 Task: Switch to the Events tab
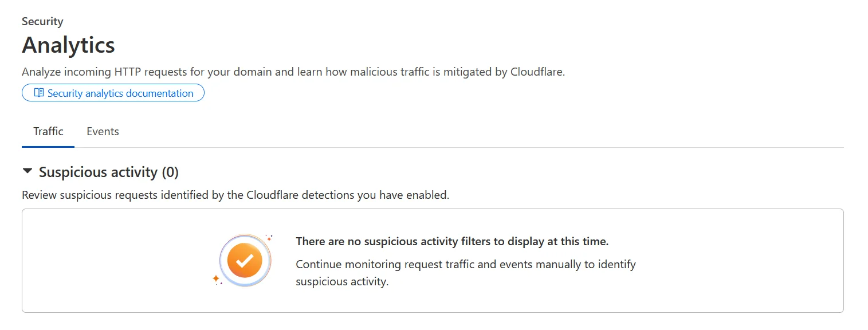click(x=103, y=131)
